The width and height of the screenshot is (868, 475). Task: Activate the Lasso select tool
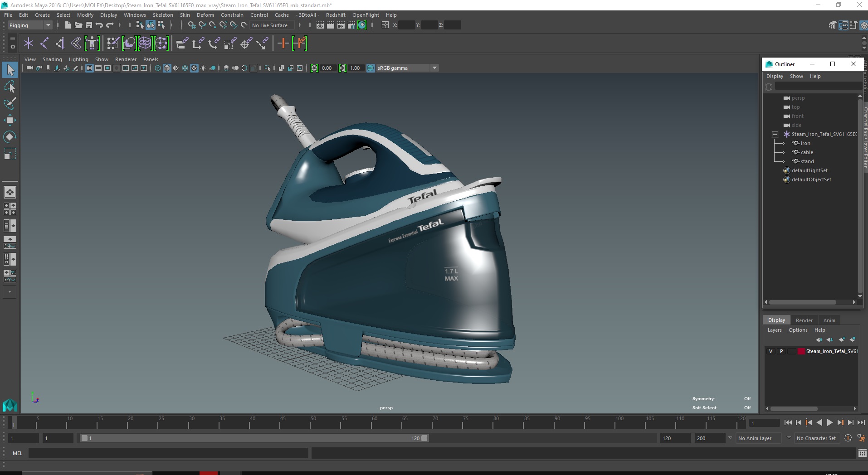click(10, 87)
